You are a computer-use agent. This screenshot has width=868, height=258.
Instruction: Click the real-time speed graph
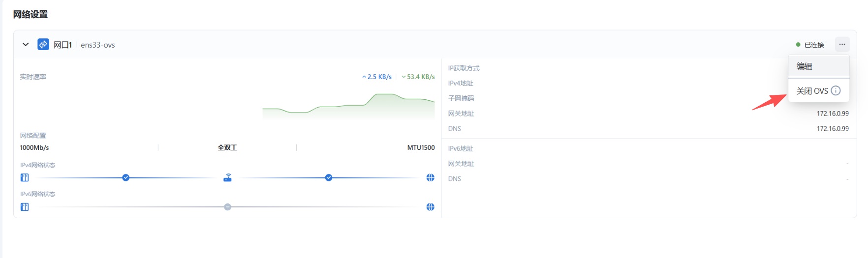348,106
